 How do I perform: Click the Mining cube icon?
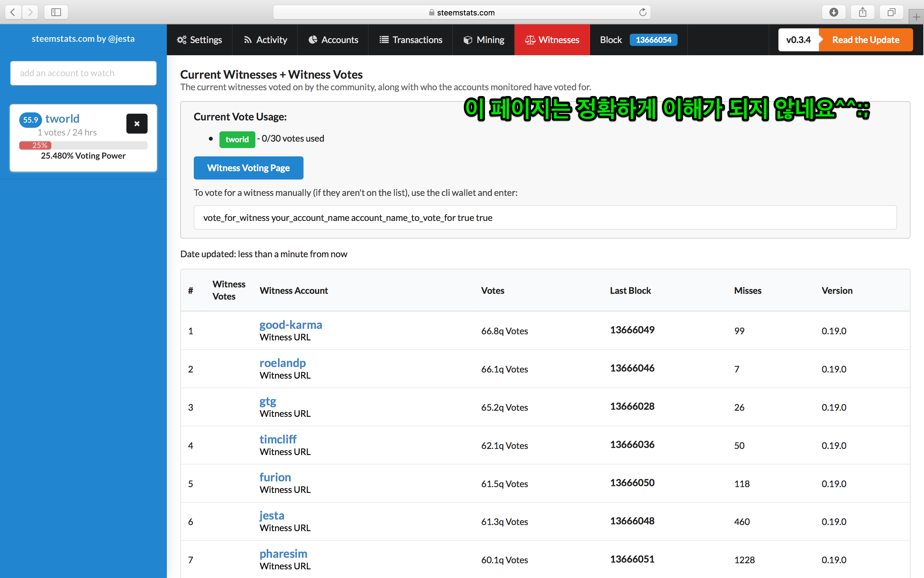[x=468, y=40]
